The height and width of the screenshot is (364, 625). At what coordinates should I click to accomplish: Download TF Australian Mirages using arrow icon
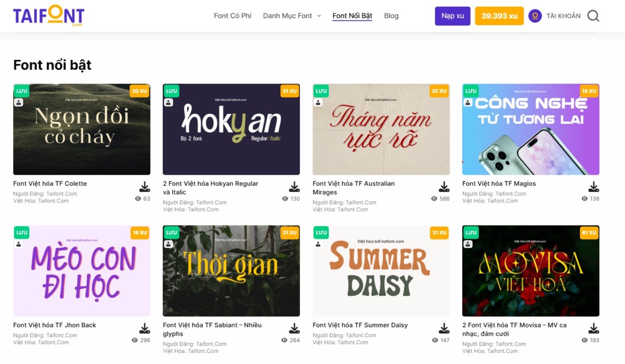pyautogui.click(x=444, y=187)
